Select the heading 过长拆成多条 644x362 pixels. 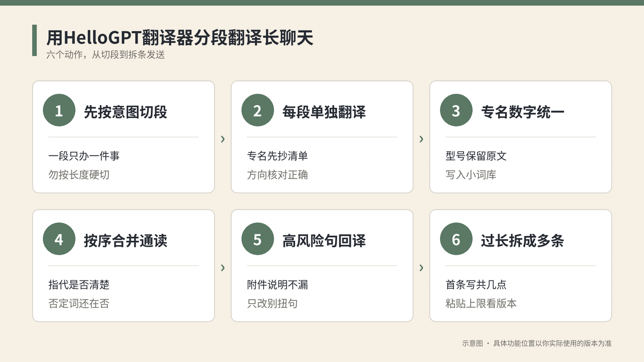[523, 240]
